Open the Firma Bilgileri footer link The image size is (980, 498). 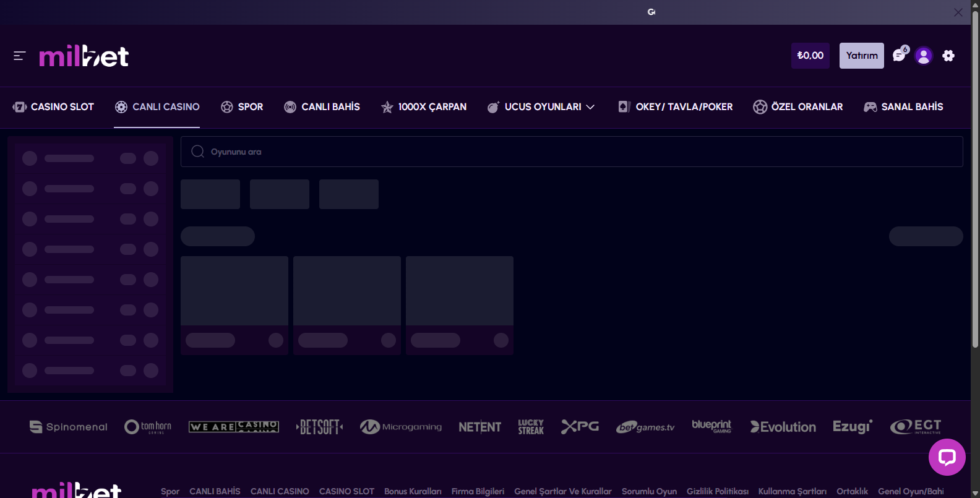[478, 491]
